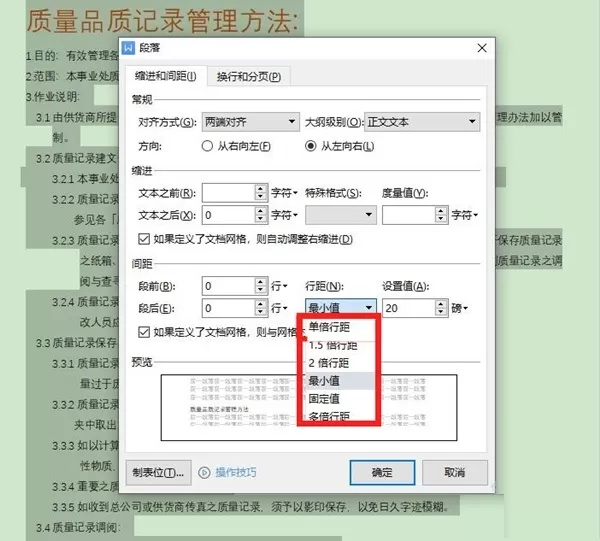Click document line 3.3.5 如收到总公司或供货商传真
The image size is (600, 541).
click(250, 507)
